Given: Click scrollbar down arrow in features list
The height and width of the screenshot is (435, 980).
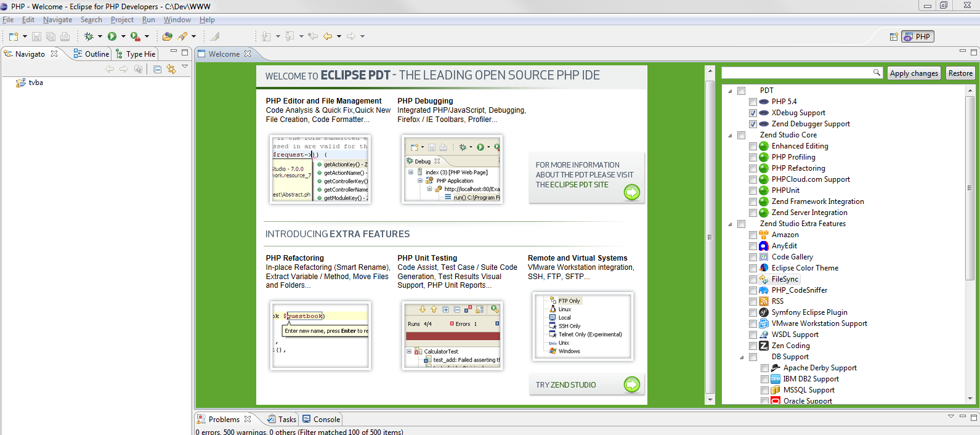Looking at the screenshot, I should click(x=970, y=399).
